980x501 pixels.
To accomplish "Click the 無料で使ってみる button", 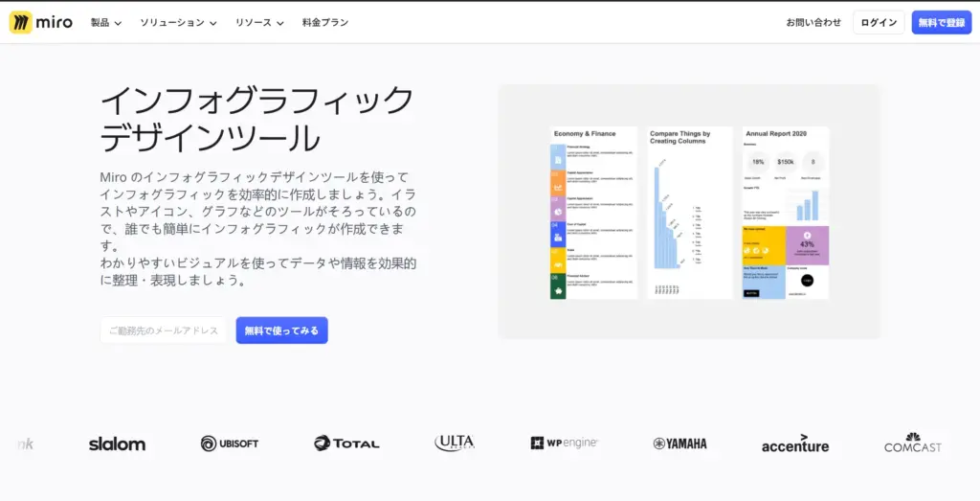I will (282, 330).
